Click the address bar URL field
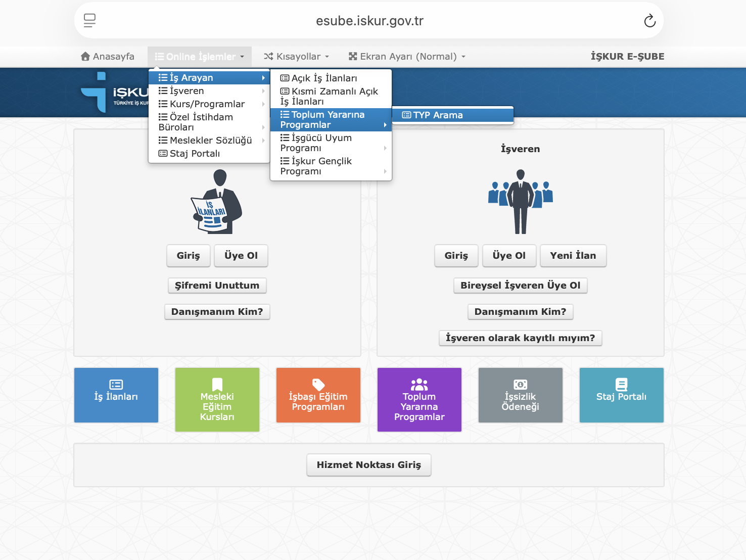Viewport: 746px width, 560px height. coord(369,21)
